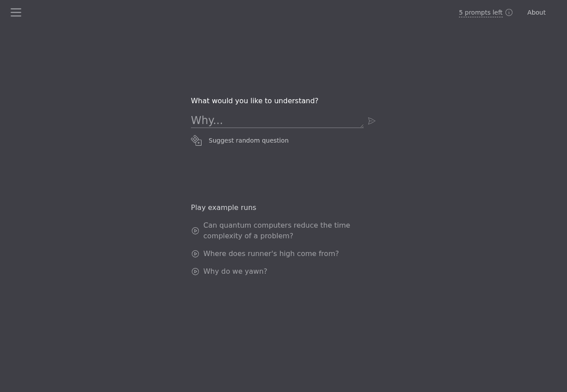Click the '5 prompts left' counter text
Image resolution: width=567 pixels, height=392 pixels.
[x=481, y=12]
